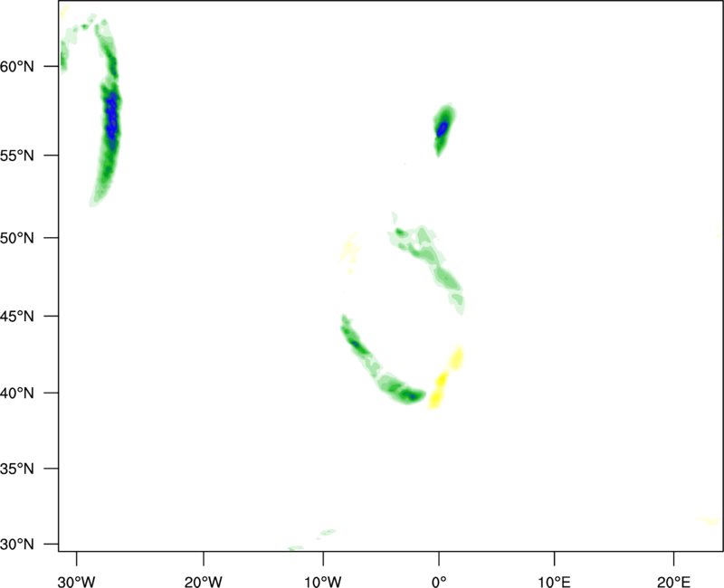Click the blue core near 57°N 0°
Screen dimensions: 724x588
click(443, 128)
